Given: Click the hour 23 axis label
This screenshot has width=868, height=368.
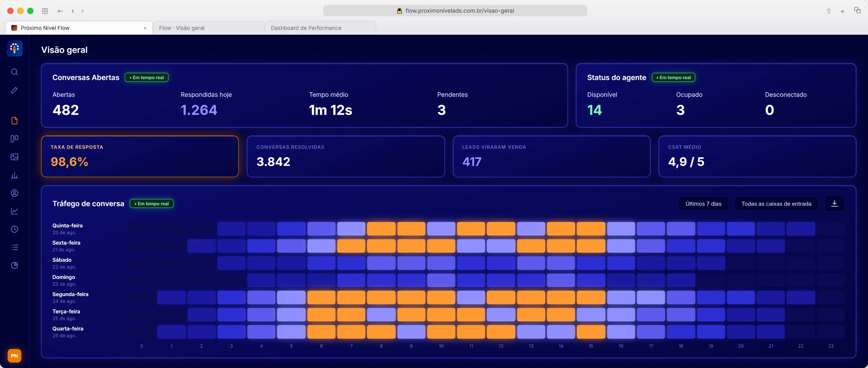Looking at the screenshot, I should tap(831, 346).
